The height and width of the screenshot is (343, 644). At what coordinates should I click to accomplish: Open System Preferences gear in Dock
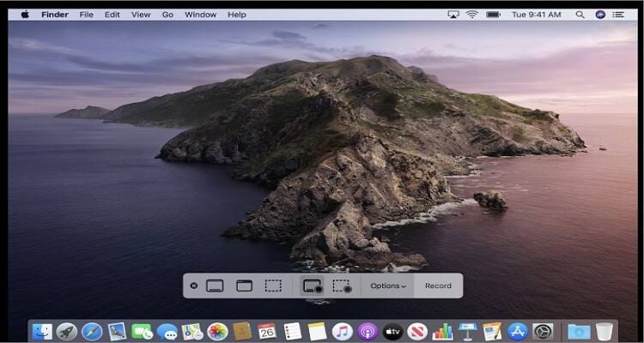coord(543,332)
